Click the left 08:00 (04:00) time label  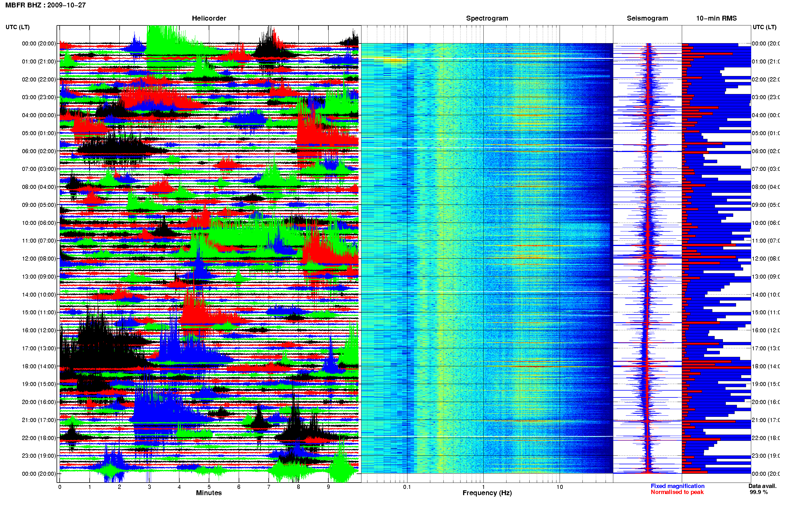tap(39, 187)
